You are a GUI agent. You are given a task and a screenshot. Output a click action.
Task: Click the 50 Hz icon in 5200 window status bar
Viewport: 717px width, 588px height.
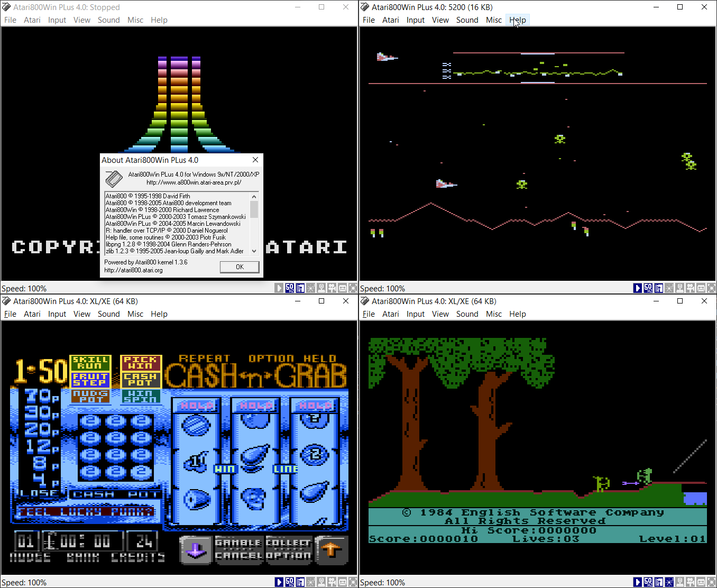(x=648, y=288)
